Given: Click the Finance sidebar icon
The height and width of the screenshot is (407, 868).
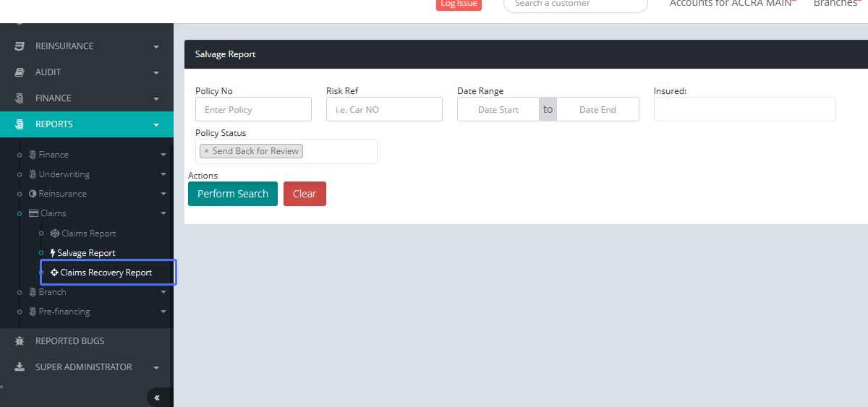Looking at the screenshot, I should [x=20, y=98].
